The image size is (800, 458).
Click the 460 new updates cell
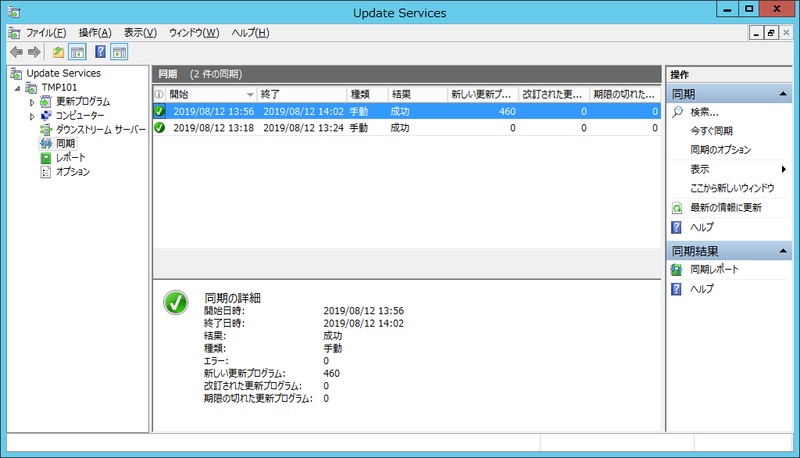pyautogui.click(x=507, y=111)
